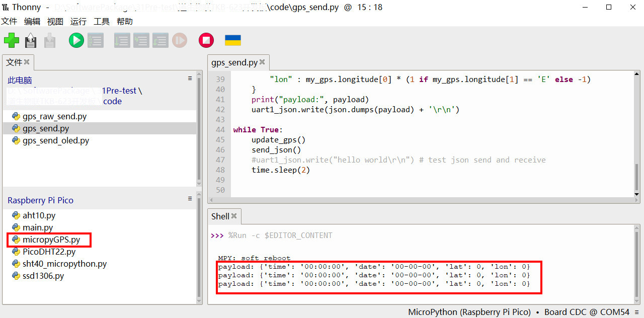
Task: Click the Step over debugging icon
Action: (x=122, y=40)
